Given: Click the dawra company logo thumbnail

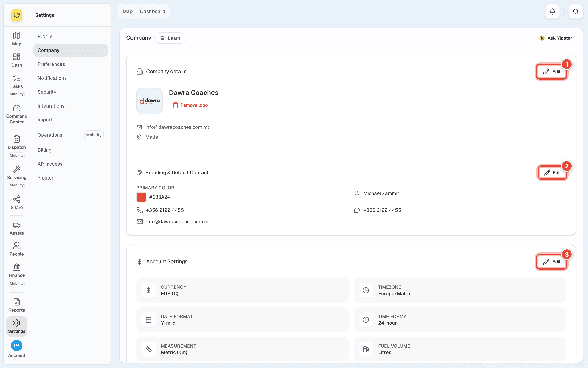Looking at the screenshot, I should coord(149,101).
